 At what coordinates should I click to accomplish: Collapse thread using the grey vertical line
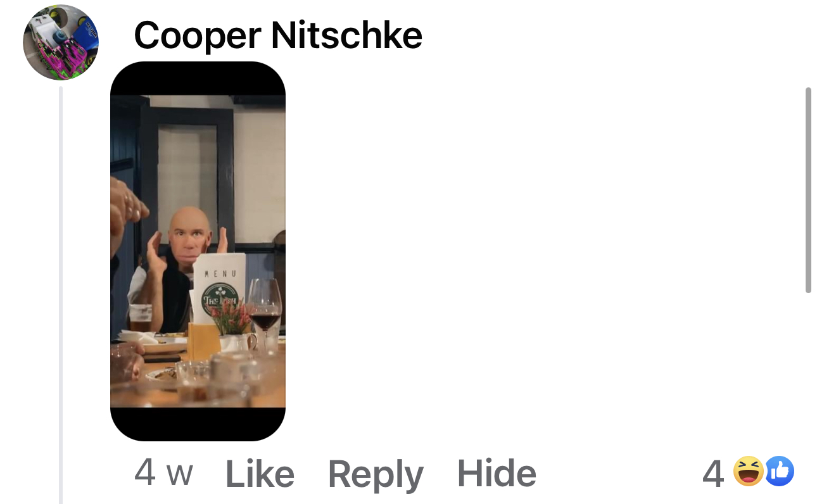click(x=61, y=295)
